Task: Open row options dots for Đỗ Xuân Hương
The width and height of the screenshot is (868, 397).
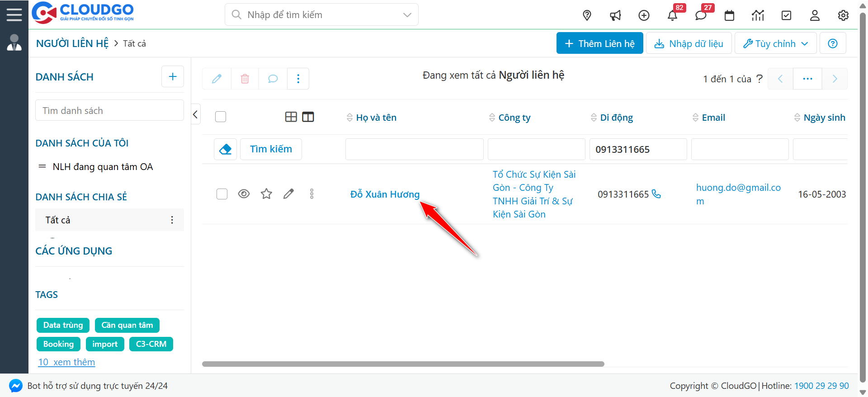Action: pyautogui.click(x=311, y=194)
